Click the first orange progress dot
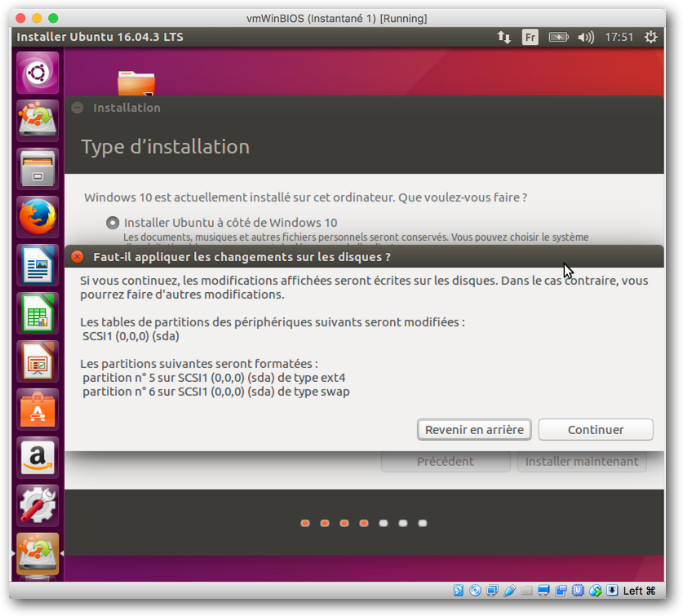Viewport: 683px width, 616px height. 305,523
